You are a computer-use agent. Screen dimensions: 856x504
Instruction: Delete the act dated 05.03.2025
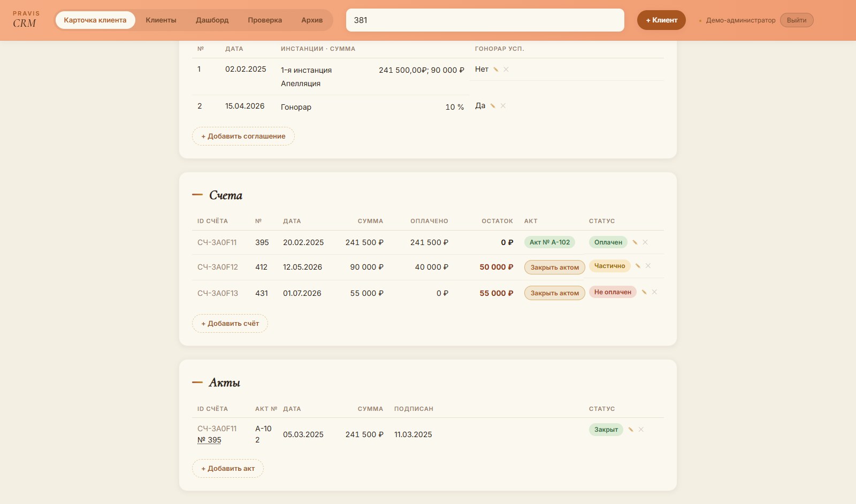(641, 430)
